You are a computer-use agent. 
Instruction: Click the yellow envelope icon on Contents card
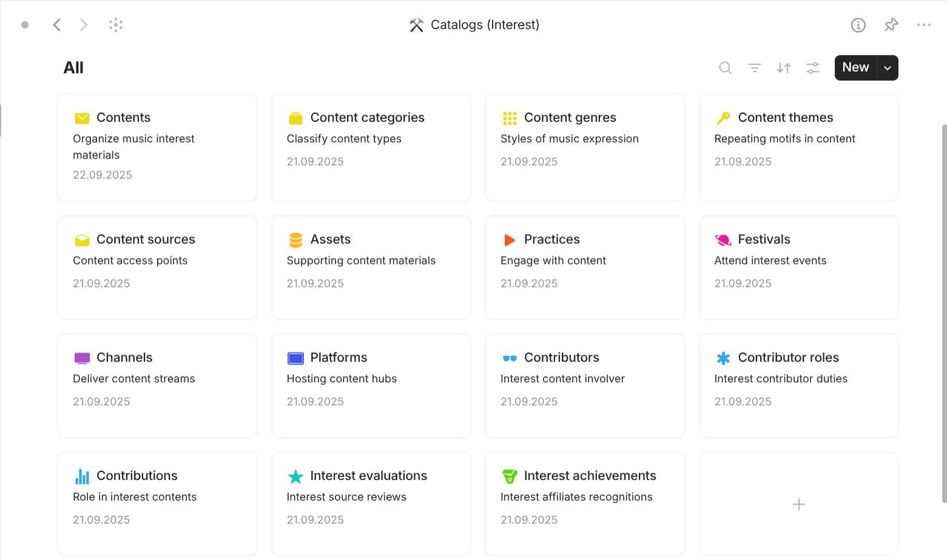click(x=82, y=117)
